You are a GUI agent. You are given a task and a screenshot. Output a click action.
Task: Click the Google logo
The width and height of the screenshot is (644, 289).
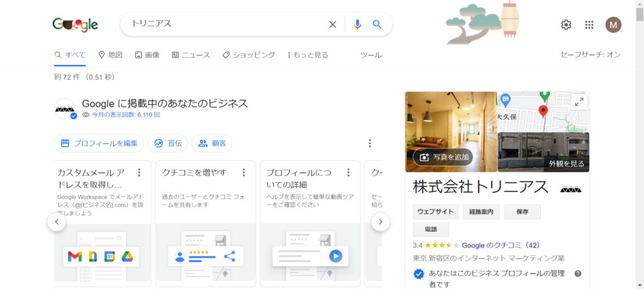(x=75, y=25)
